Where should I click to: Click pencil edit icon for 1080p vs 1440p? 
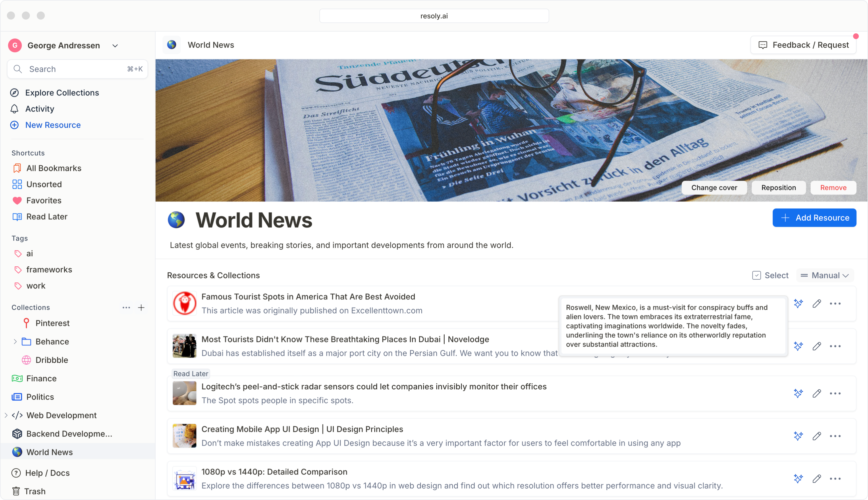click(x=817, y=479)
